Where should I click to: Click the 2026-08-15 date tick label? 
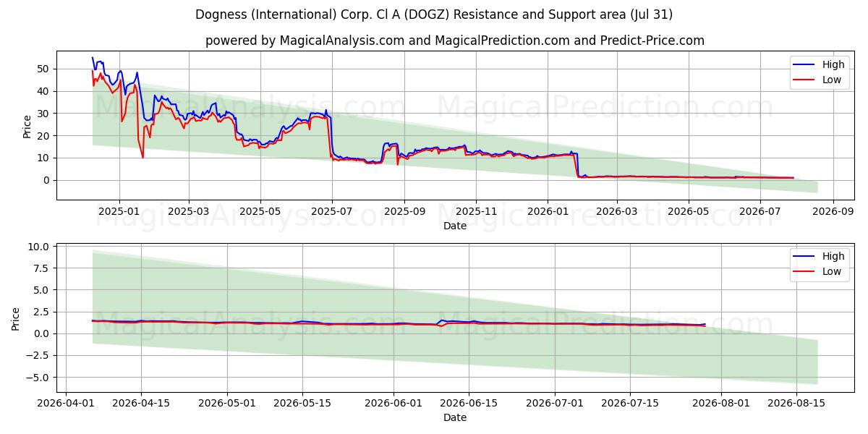pos(797,403)
